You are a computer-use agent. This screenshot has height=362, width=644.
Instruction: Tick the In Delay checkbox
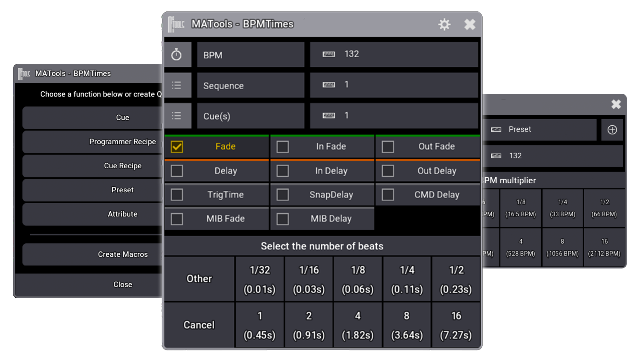[x=283, y=171]
